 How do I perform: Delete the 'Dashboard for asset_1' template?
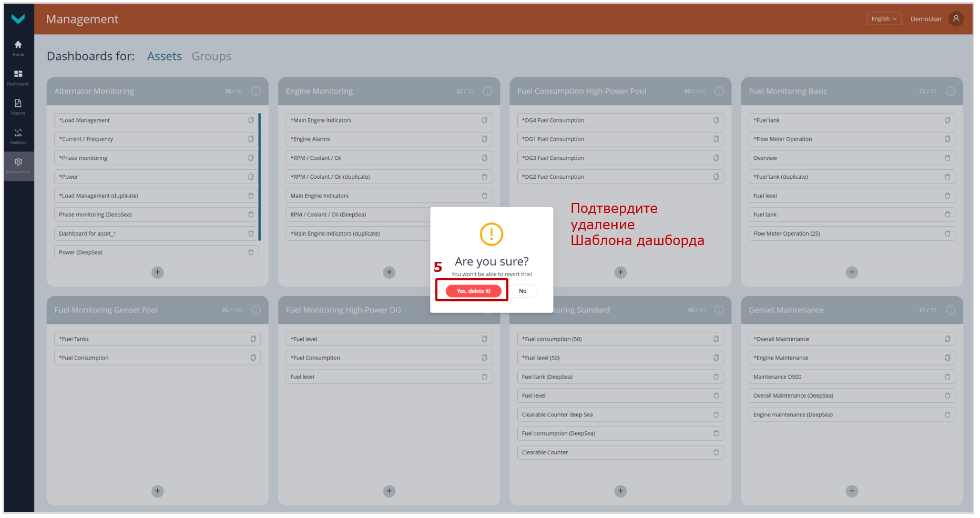(251, 233)
